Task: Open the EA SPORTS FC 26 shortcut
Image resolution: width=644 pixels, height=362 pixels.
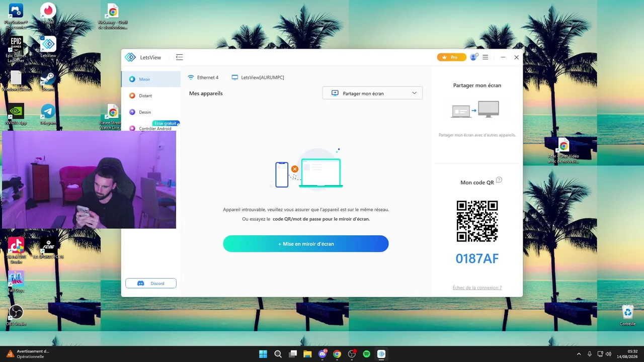Action: pos(48,248)
